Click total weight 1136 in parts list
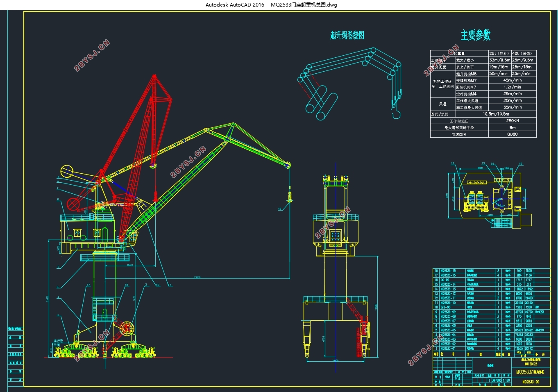Screen dimensions: 558x392 (x=529, y=275)
